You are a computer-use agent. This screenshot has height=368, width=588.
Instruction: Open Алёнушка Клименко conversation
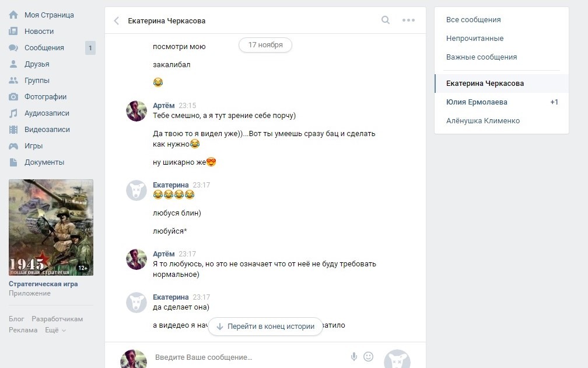pyautogui.click(x=502, y=121)
